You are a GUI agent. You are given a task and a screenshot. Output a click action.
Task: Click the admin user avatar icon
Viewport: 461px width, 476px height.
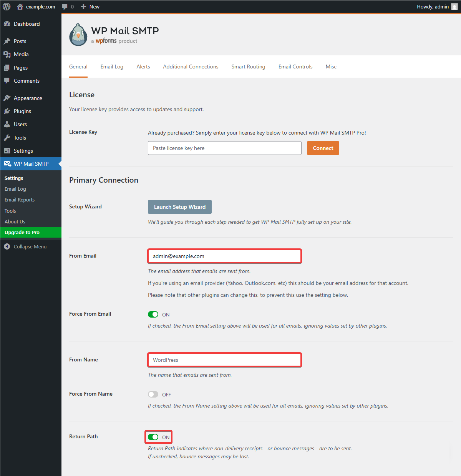pyautogui.click(x=454, y=7)
